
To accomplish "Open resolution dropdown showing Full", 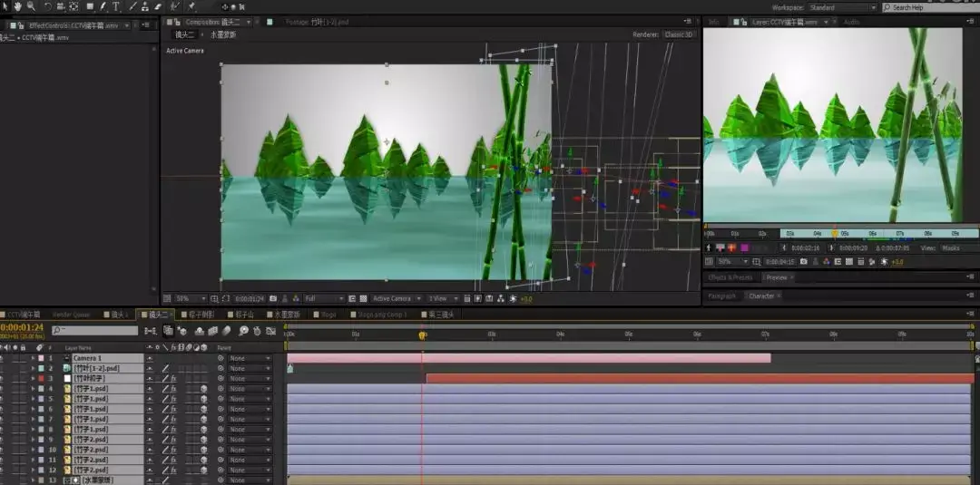I will click(324, 298).
